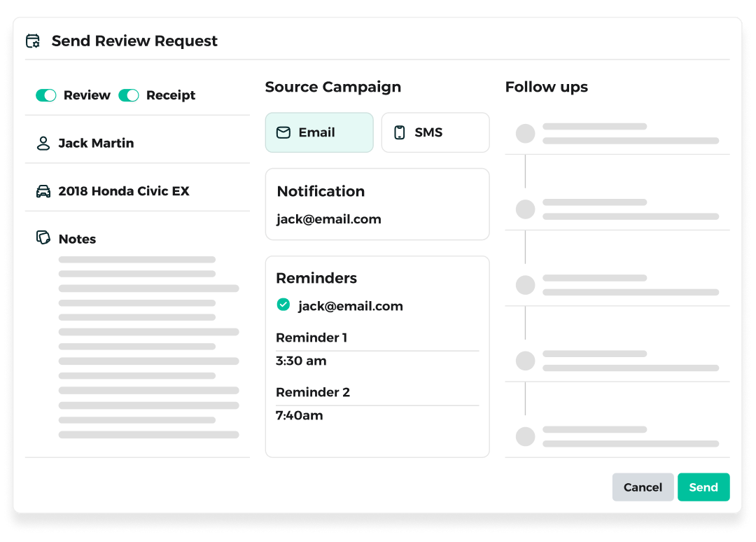This screenshot has width=756, height=542.
Task: Click the Notification email field jack@email.com
Action: 329,219
